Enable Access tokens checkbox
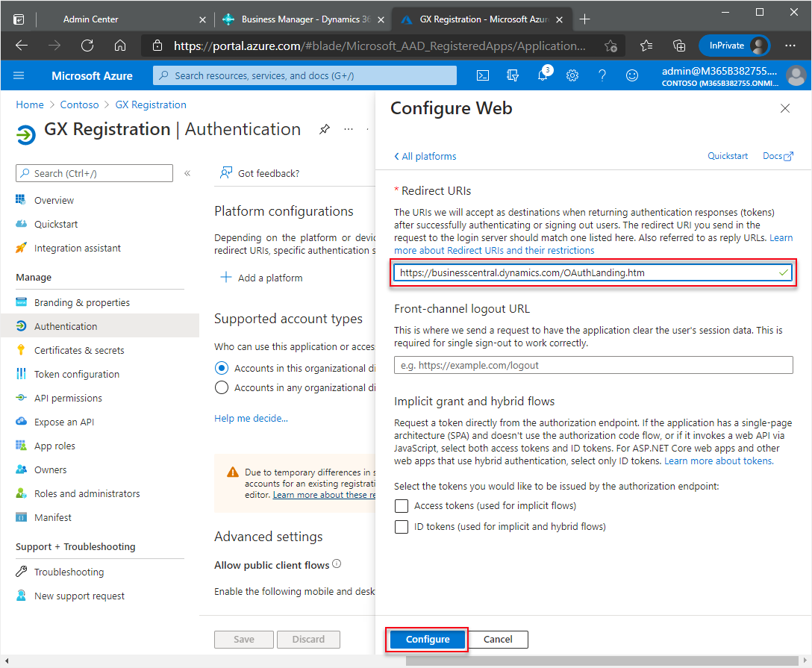 (x=402, y=506)
